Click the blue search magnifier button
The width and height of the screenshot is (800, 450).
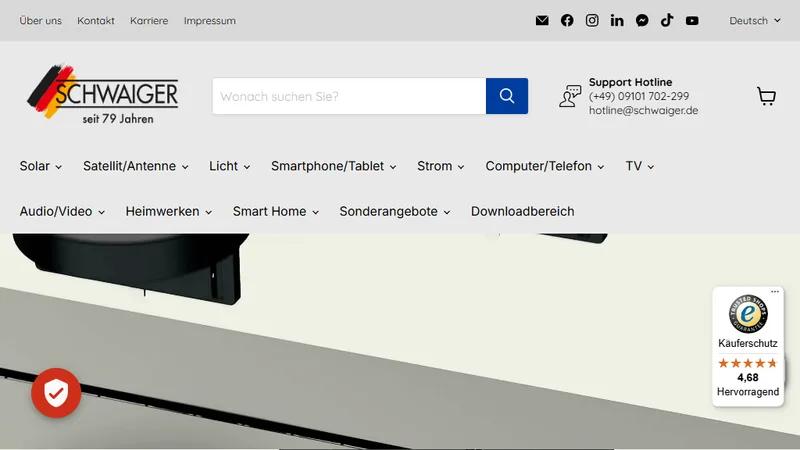click(507, 96)
